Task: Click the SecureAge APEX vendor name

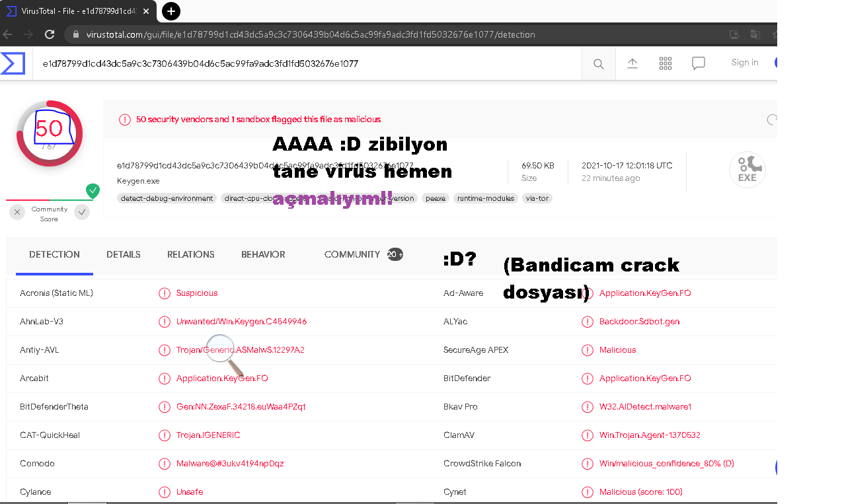Action: [x=476, y=350]
